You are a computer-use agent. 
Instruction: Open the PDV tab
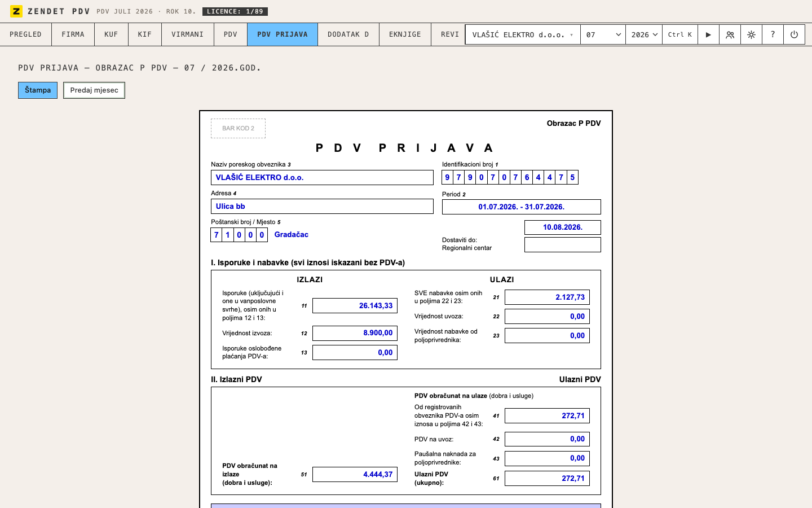pyautogui.click(x=231, y=34)
